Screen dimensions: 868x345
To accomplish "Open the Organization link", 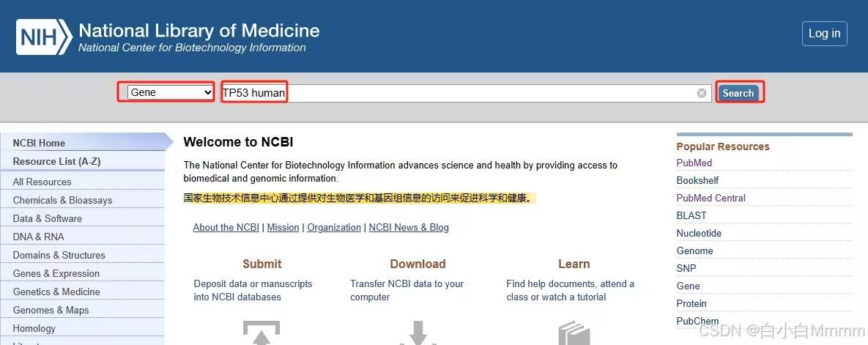I will (334, 227).
